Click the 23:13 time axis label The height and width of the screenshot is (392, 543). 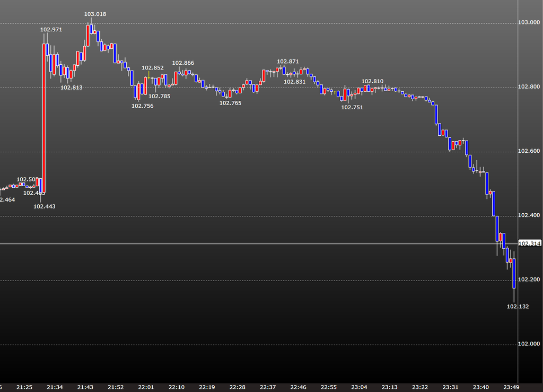coord(390,388)
